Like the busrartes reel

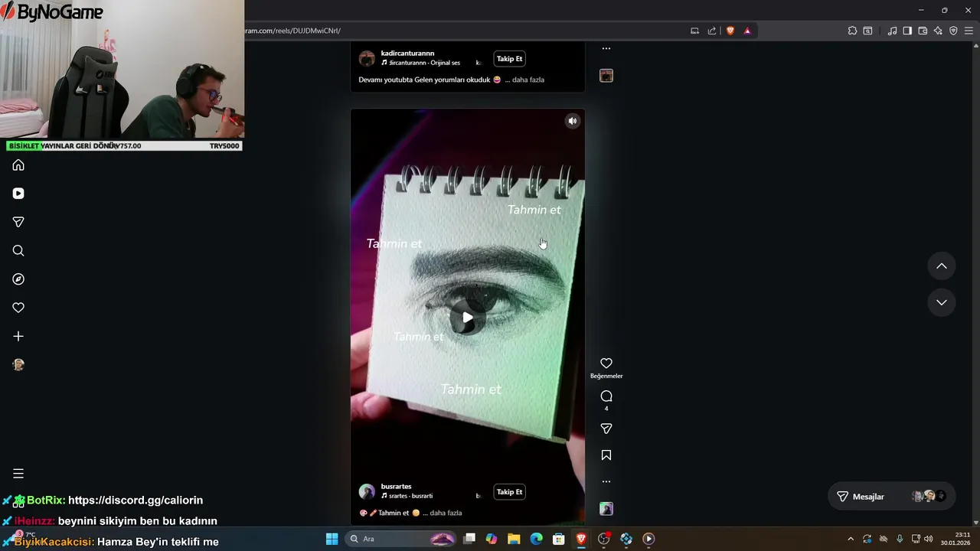click(x=606, y=364)
